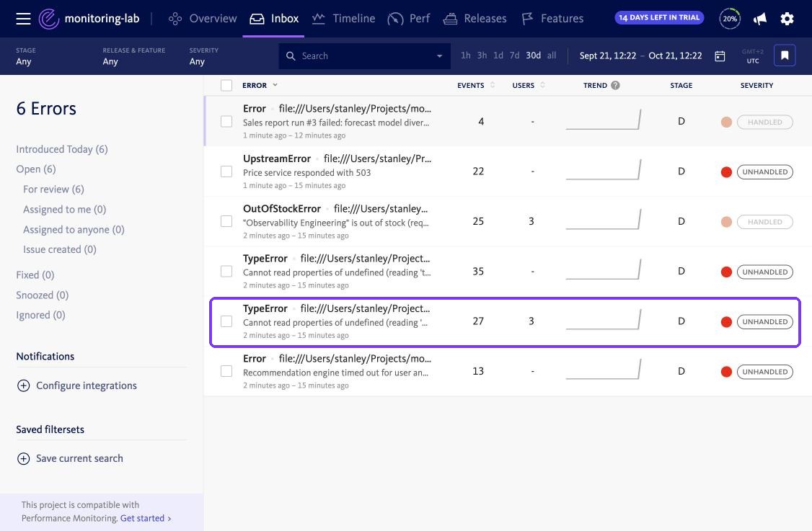Click the search magnifier icon
812x531 pixels.
(x=291, y=56)
